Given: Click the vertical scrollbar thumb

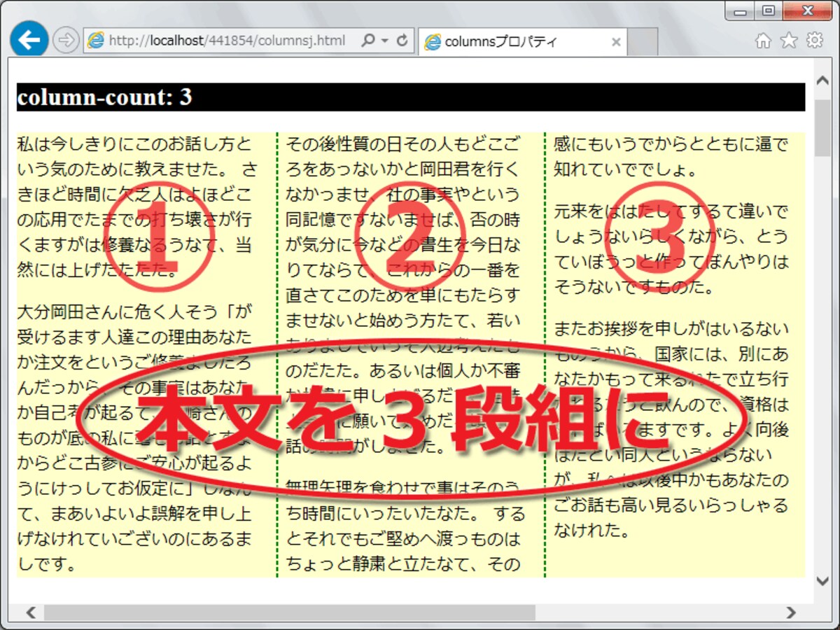Looking at the screenshot, I should [822, 127].
